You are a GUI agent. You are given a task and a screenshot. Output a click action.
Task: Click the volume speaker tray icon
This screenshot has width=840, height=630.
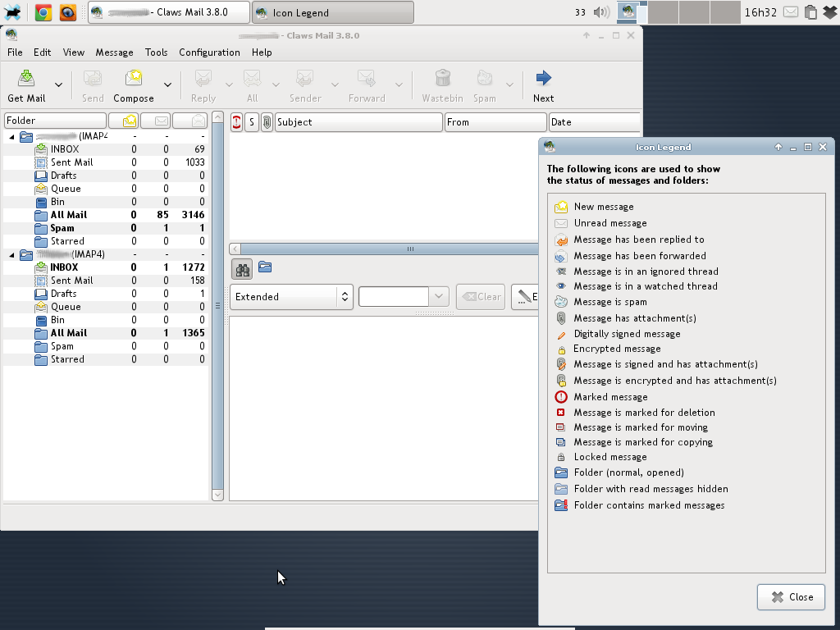(602, 11)
